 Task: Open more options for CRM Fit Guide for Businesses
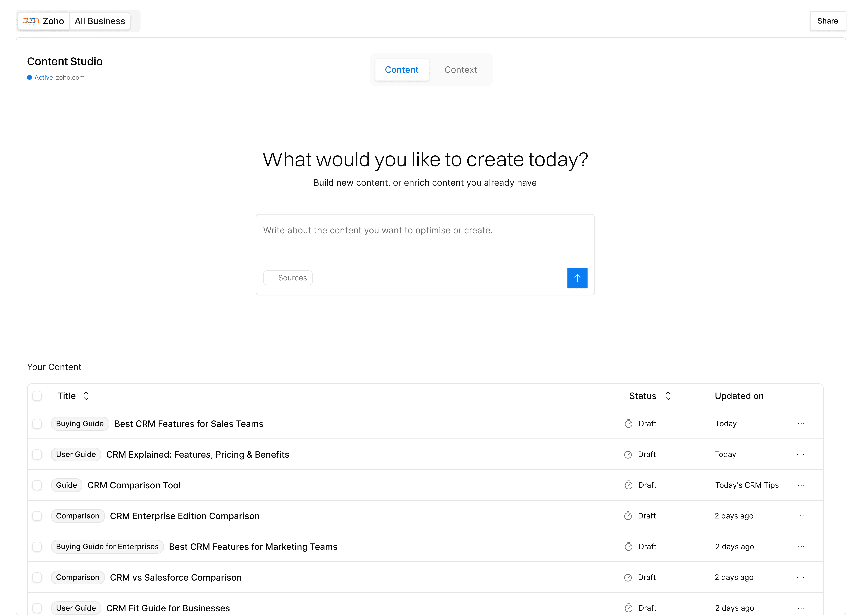click(x=801, y=608)
